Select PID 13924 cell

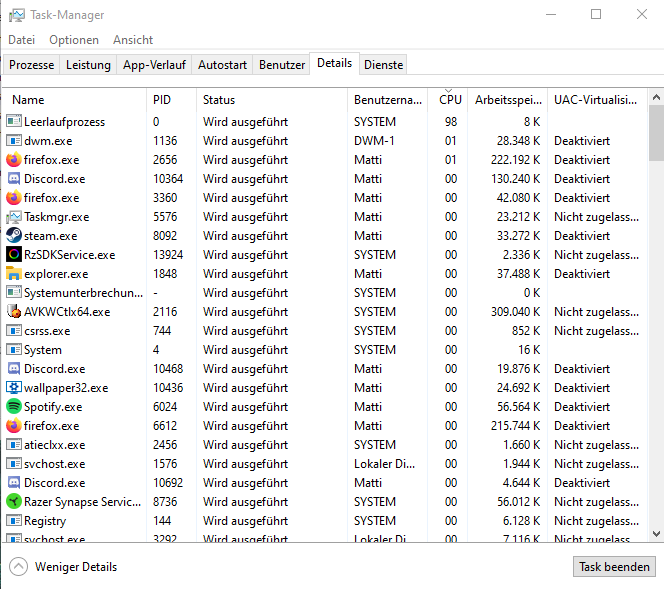pos(168,255)
